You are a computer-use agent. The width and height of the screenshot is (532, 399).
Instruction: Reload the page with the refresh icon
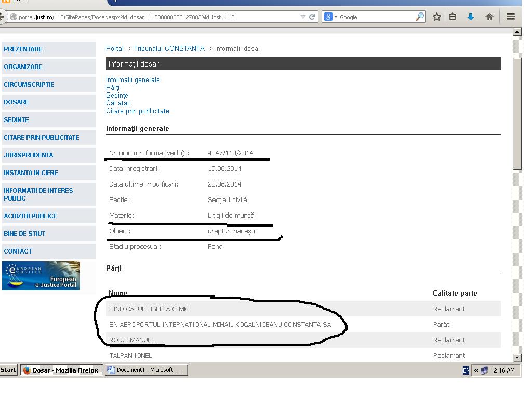coord(312,17)
